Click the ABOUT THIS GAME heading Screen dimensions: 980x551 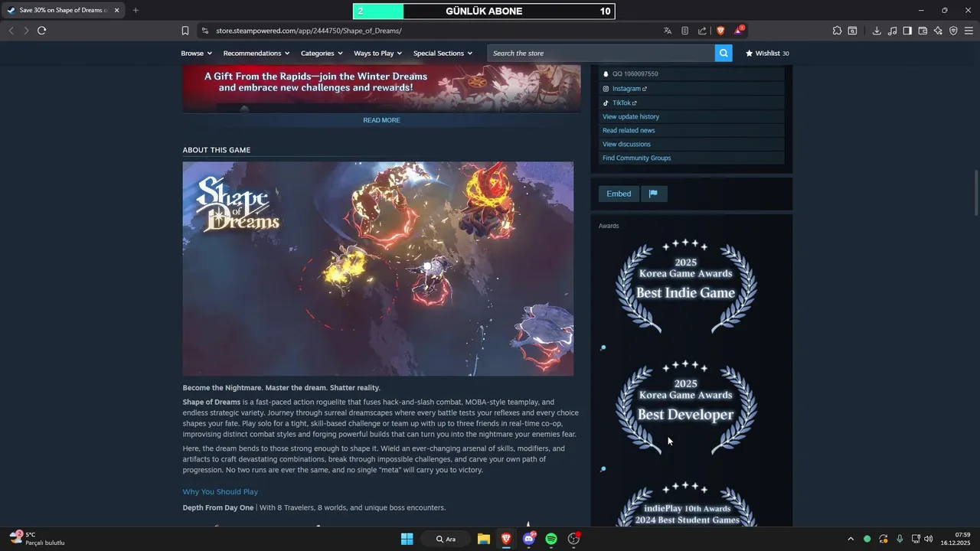click(x=217, y=150)
